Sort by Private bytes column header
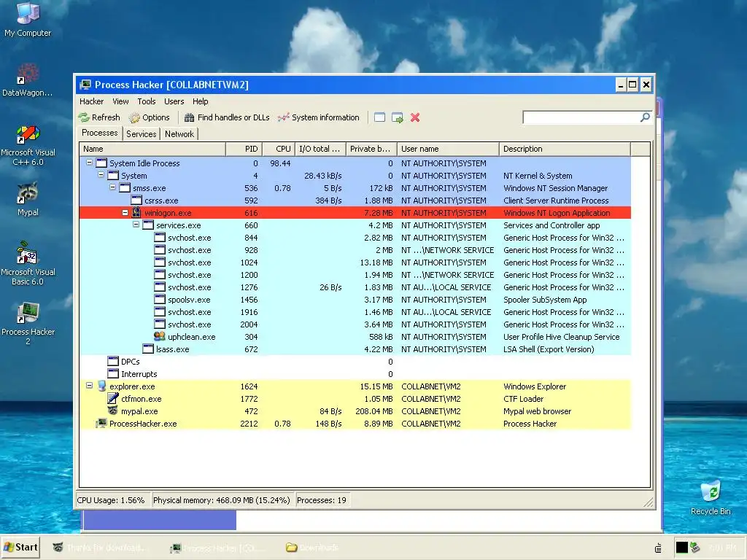747x560 pixels. [371, 149]
